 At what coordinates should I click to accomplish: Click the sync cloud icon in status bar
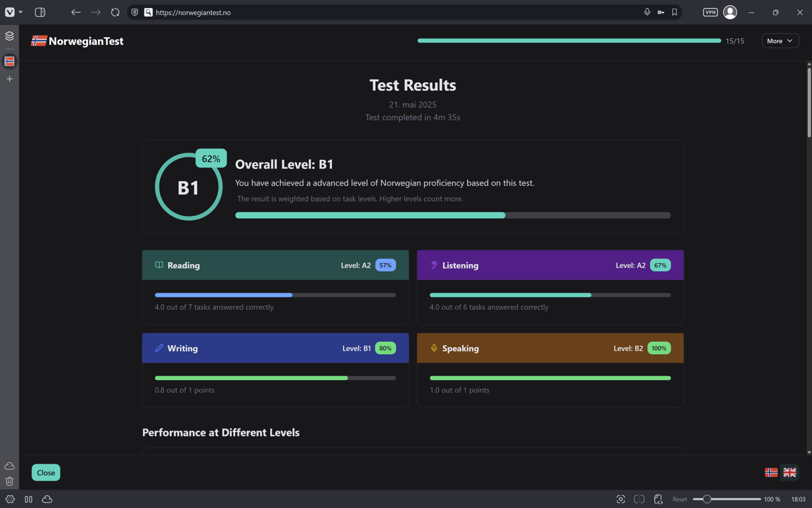pos(47,499)
